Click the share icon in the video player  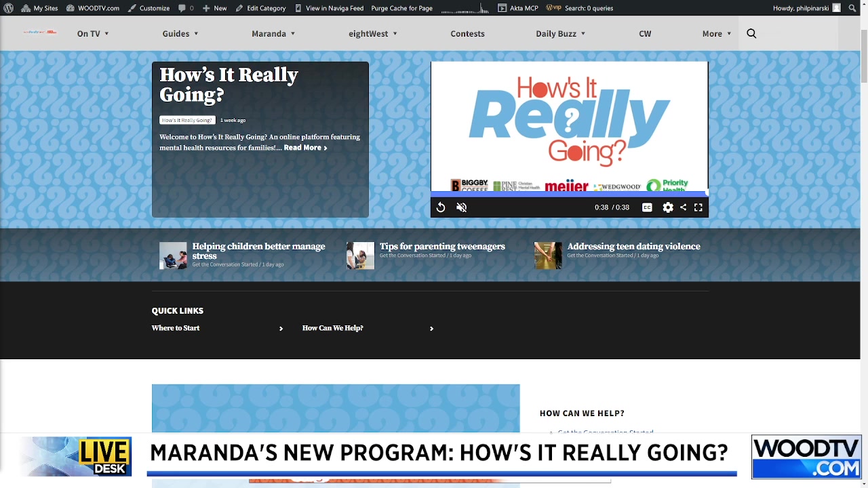tap(683, 207)
